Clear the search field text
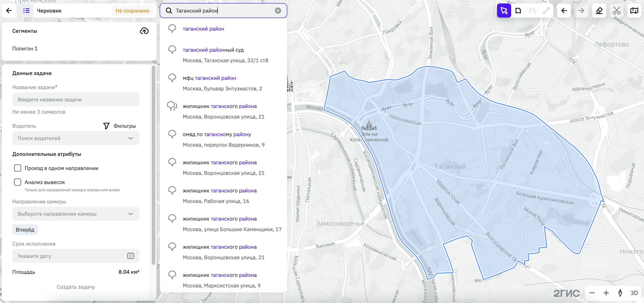 278,11
